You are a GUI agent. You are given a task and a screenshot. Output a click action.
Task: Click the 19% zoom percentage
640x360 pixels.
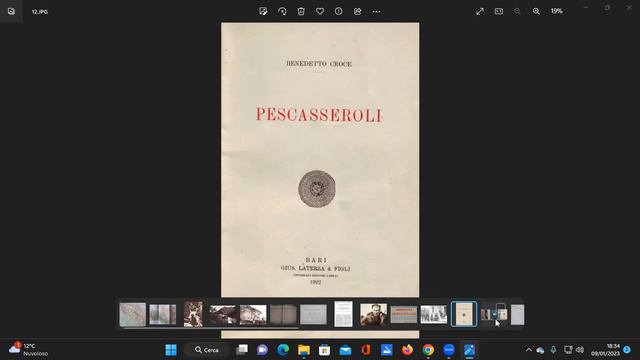[556, 11]
